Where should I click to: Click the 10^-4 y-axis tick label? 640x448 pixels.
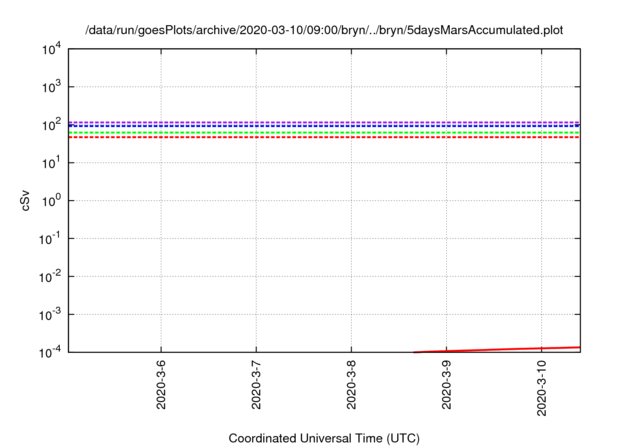(50, 352)
